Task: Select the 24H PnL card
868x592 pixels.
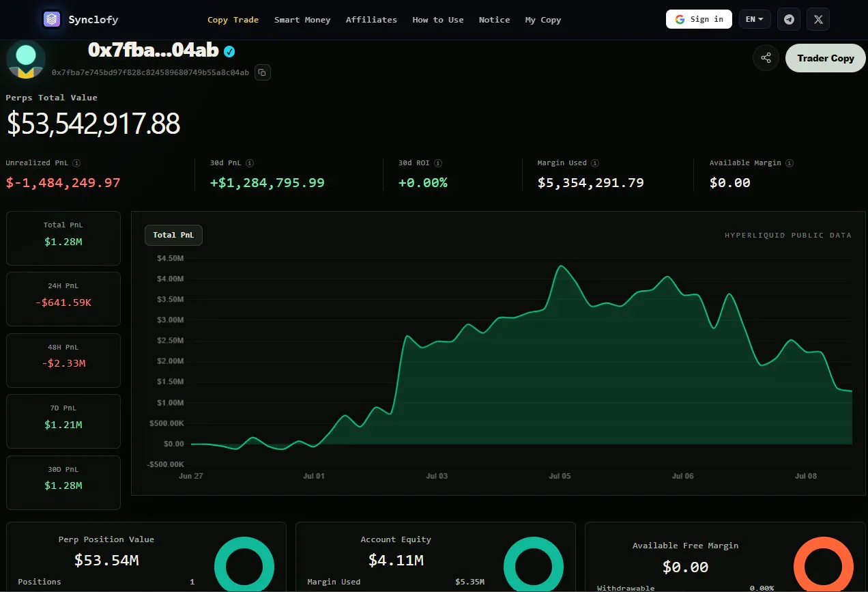Action: coord(63,299)
